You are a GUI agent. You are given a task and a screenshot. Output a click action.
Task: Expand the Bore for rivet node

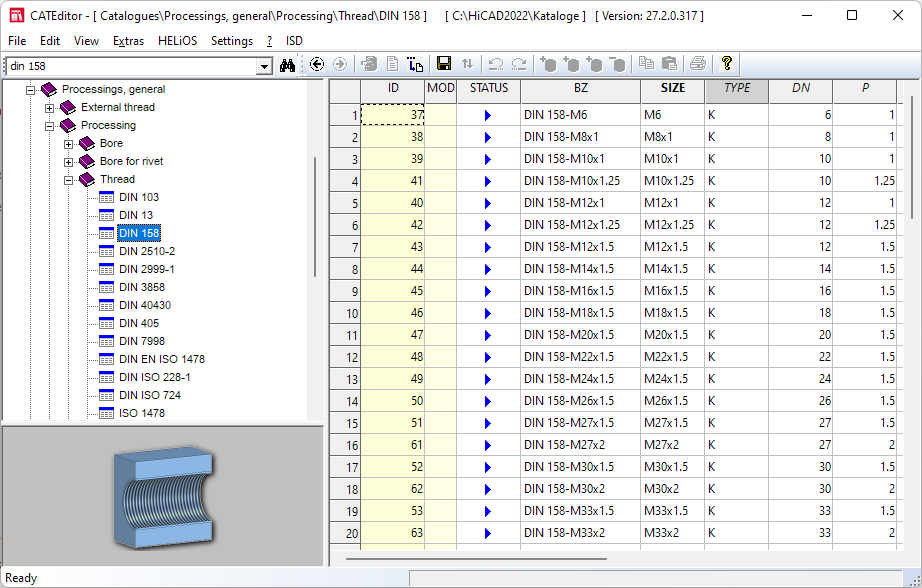(68, 162)
